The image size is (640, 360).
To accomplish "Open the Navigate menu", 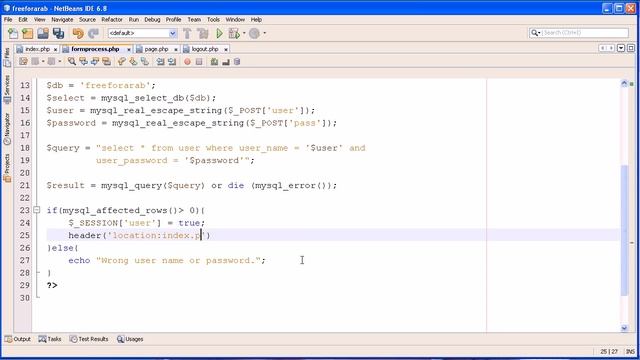I will click(x=62, y=20).
